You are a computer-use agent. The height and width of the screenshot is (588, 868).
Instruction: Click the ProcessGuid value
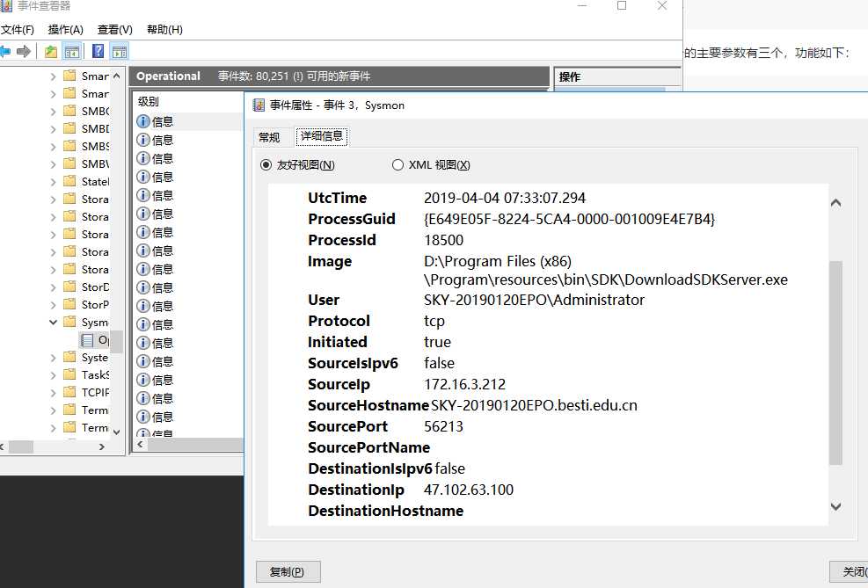click(569, 219)
